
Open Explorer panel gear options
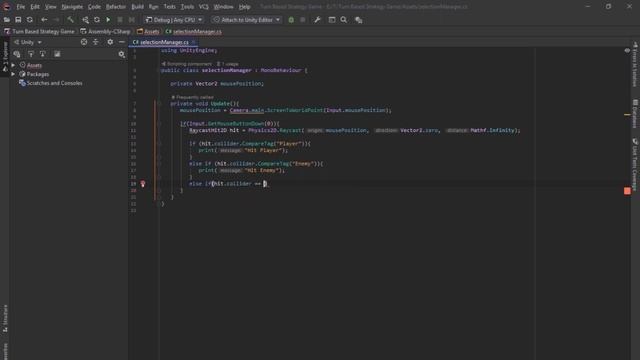(110, 42)
